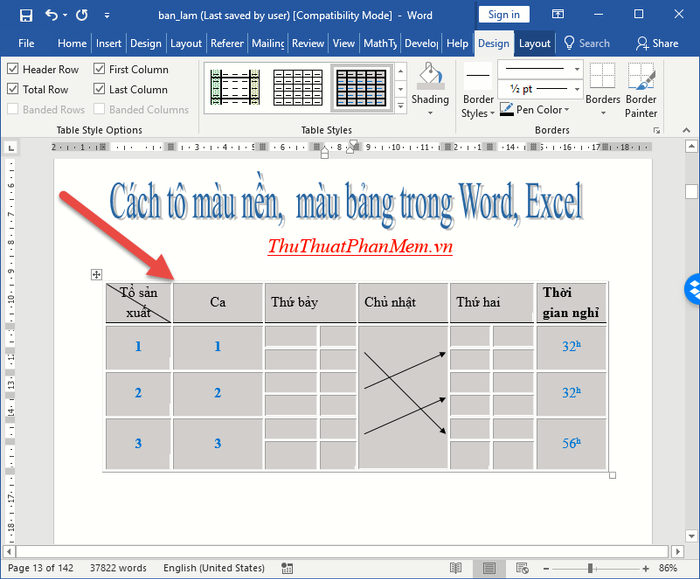Open Customize Quick Access Toolbar arrow
The height and width of the screenshot is (579, 700).
click(107, 16)
